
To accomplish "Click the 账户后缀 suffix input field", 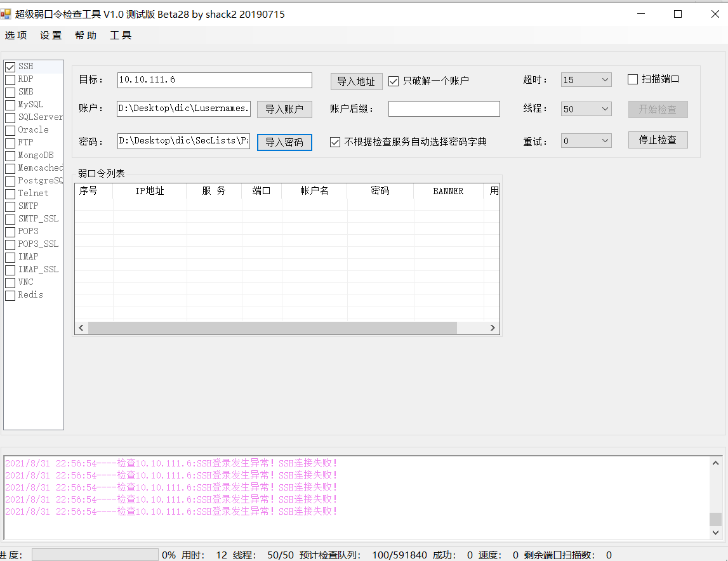I will tap(444, 109).
